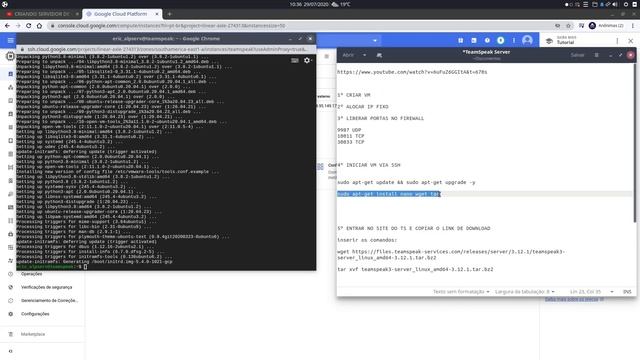Click the SSH window address bar
Viewport: 640px width, 360px height.
(x=167, y=49)
